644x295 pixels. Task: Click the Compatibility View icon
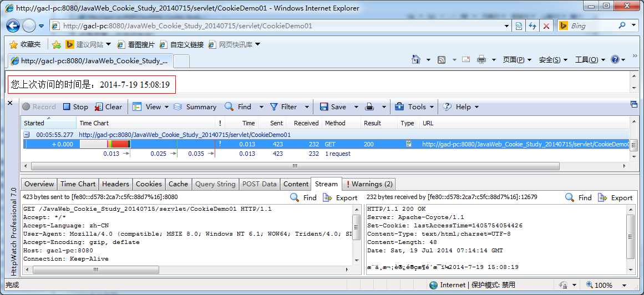click(x=519, y=26)
